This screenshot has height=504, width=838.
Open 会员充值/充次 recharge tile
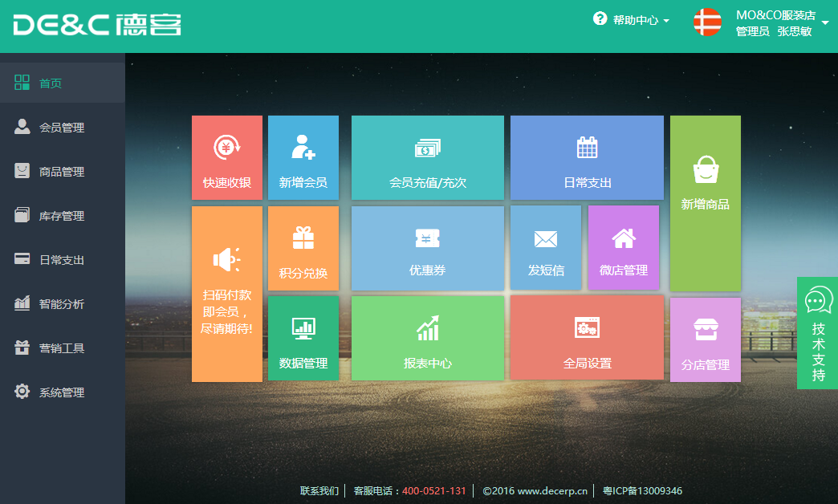point(428,158)
